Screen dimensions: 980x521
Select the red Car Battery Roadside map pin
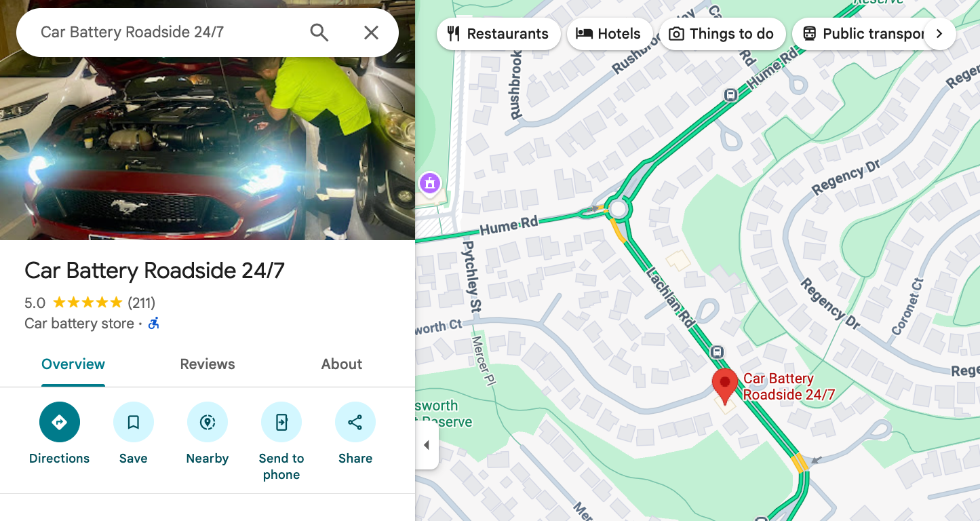point(724,387)
